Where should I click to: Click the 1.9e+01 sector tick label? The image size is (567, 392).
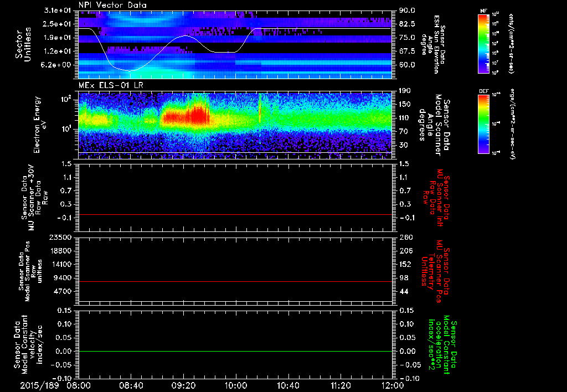pos(58,38)
